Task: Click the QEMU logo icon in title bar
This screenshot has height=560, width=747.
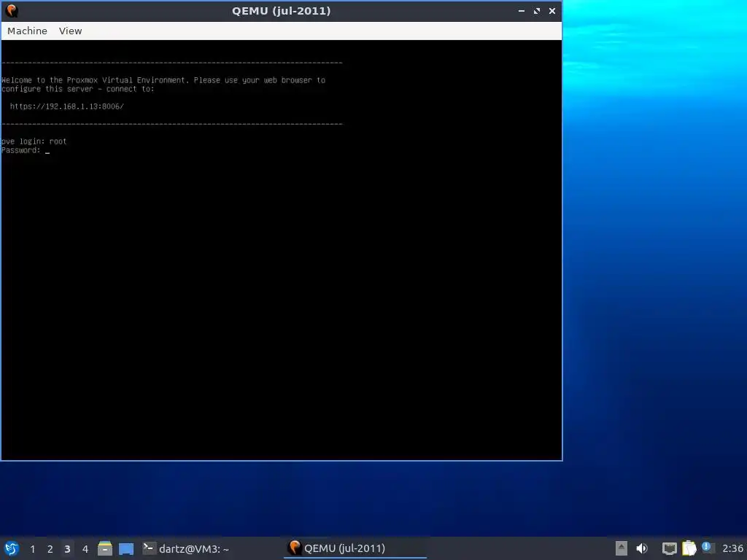Action: [x=12, y=10]
